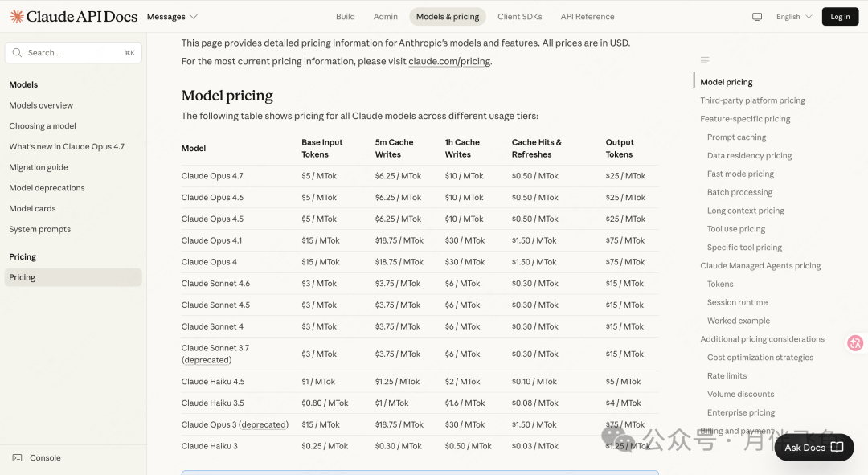Open the Messages dropdown
The width and height of the screenshot is (868, 475).
point(172,17)
